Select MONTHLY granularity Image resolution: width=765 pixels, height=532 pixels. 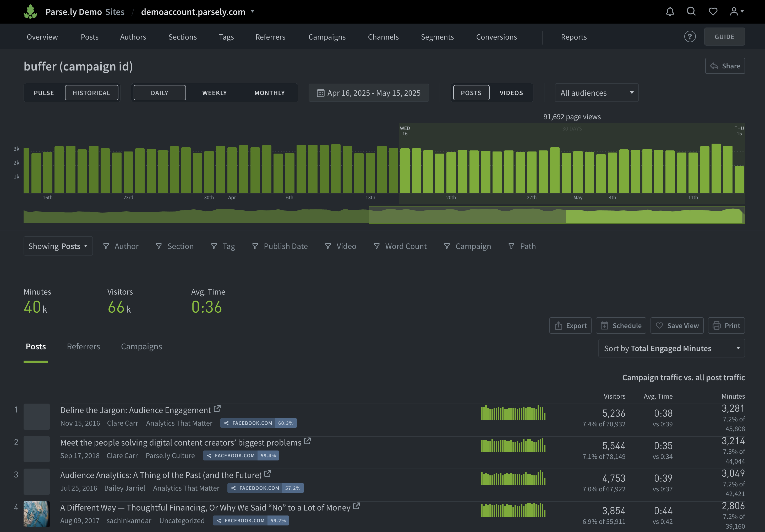click(270, 93)
